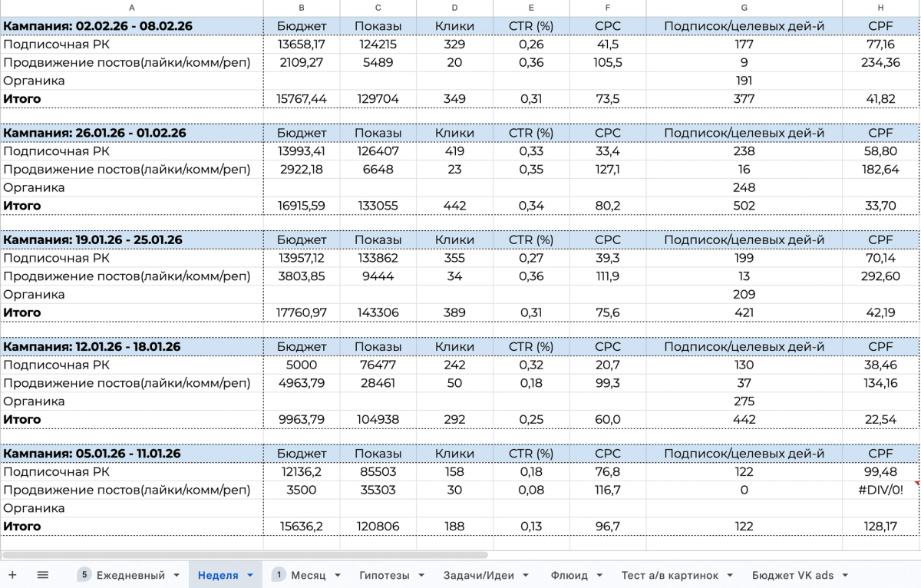
Task: Go to the Флюид sheet tab
Action: 569,575
